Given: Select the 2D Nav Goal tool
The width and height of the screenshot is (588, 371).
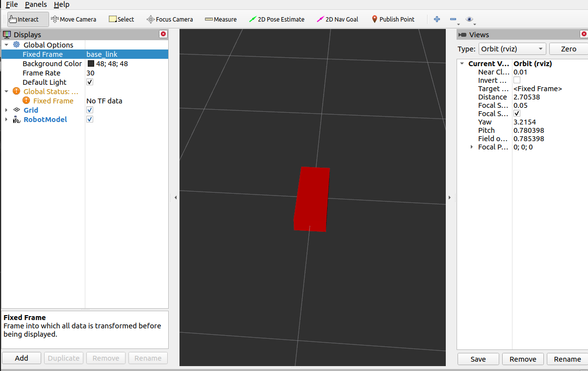Looking at the screenshot, I should coord(337,19).
